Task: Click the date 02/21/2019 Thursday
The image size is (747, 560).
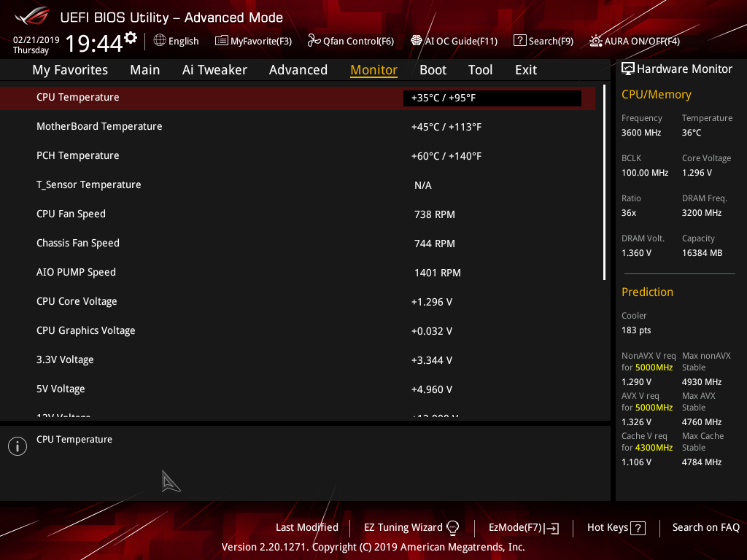Action: tap(36, 45)
